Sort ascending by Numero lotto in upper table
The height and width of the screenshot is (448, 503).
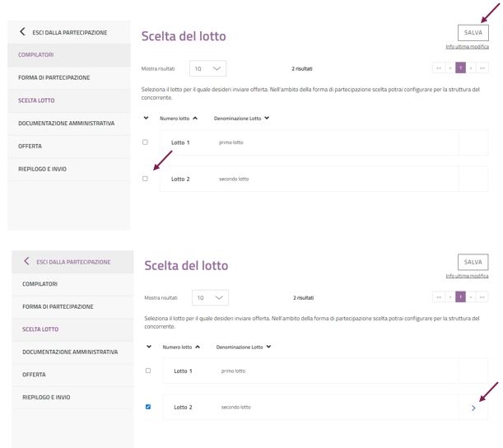click(195, 118)
